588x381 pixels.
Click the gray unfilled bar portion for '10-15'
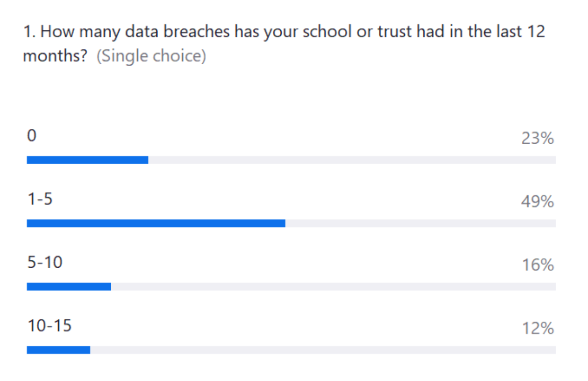pos(323,350)
